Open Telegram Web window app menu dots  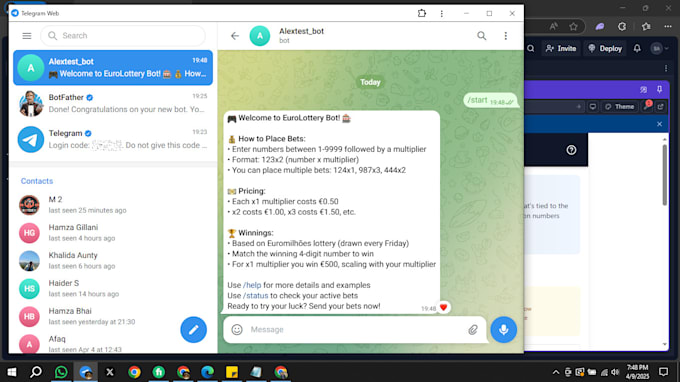click(441, 13)
